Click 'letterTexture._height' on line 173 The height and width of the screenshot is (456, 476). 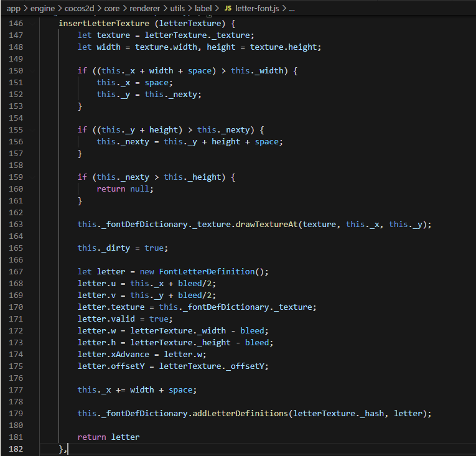pyautogui.click(x=180, y=342)
